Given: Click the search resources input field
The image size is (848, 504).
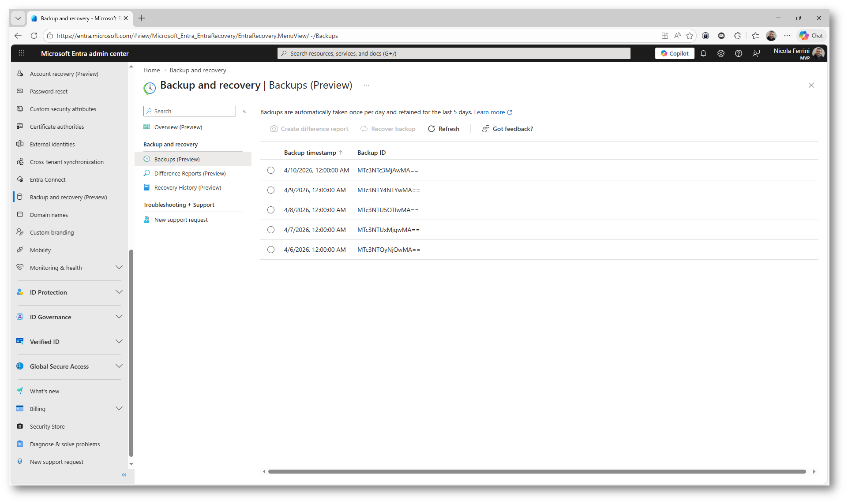Looking at the screenshot, I should click(454, 53).
